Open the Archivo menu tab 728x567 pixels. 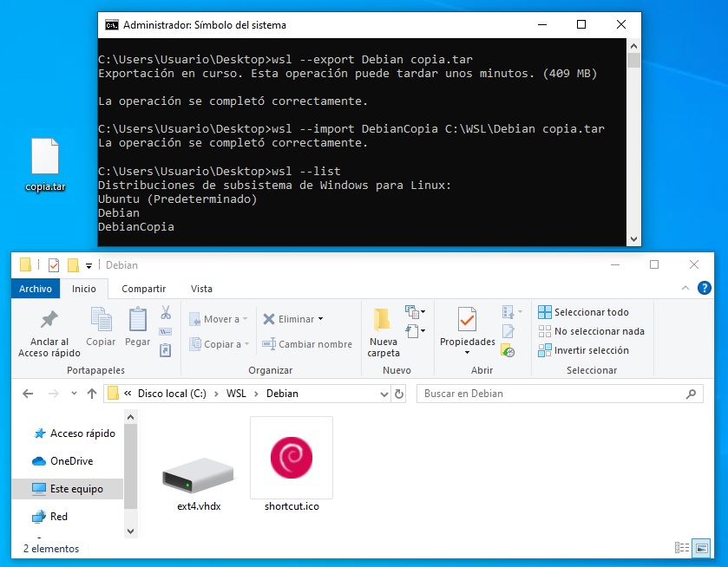pyautogui.click(x=36, y=289)
